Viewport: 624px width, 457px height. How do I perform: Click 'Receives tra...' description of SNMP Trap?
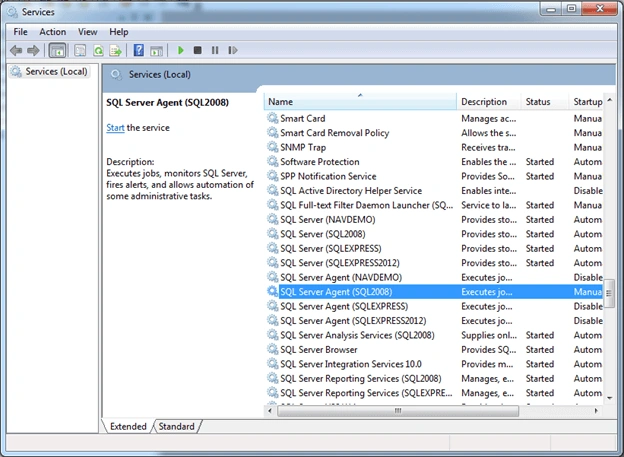[x=488, y=147]
